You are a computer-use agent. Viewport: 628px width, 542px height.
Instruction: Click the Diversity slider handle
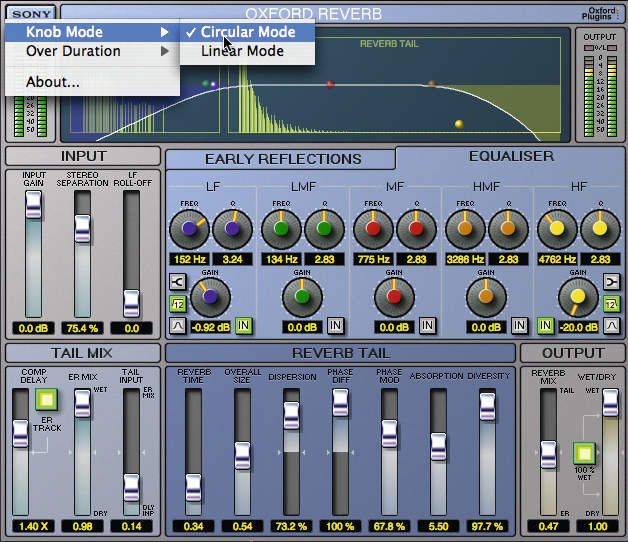click(x=487, y=407)
